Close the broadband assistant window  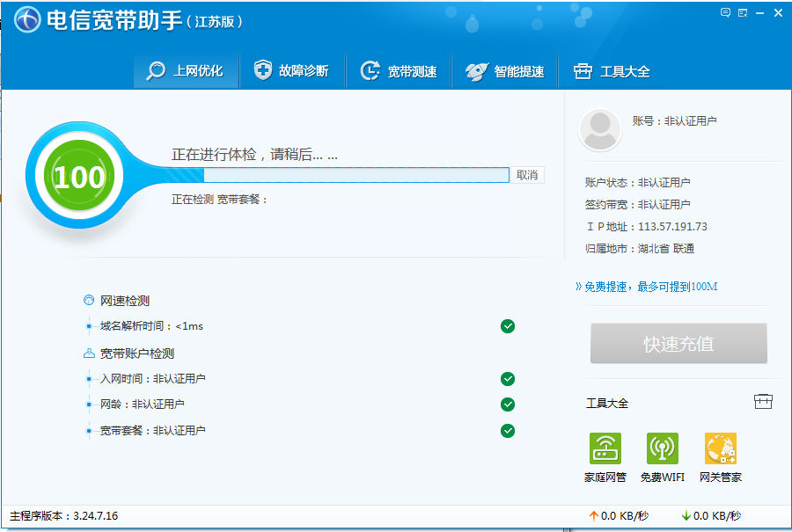pos(779,13)
